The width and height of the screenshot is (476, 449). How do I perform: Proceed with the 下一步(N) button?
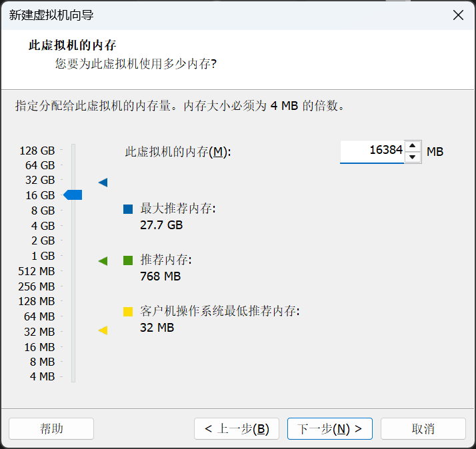coord(330,428)
